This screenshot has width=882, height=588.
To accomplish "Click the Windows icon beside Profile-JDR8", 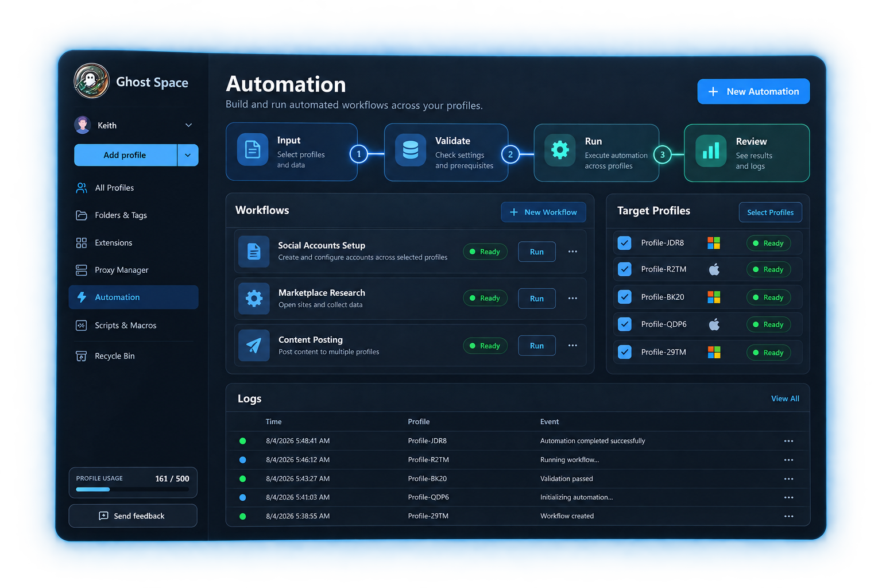I will pos(714,243).
